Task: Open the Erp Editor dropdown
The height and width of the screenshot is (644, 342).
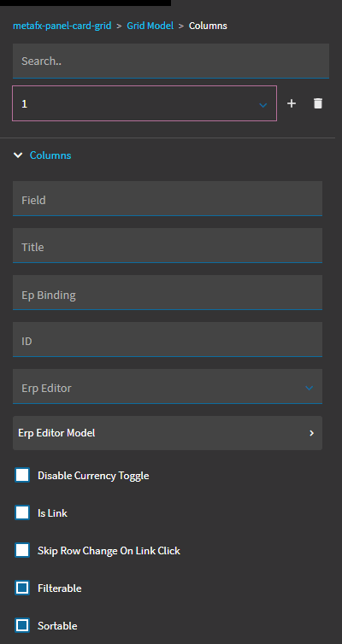Action: tap(168, 386)
